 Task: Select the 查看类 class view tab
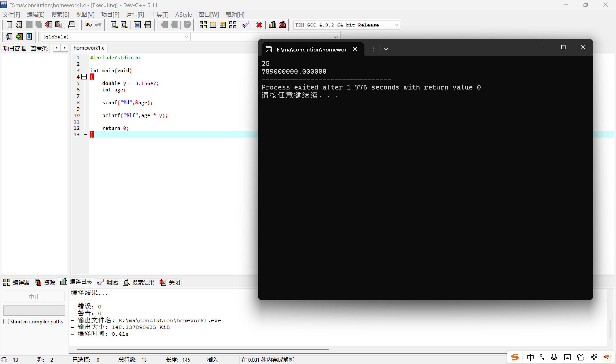coord(39,48)
